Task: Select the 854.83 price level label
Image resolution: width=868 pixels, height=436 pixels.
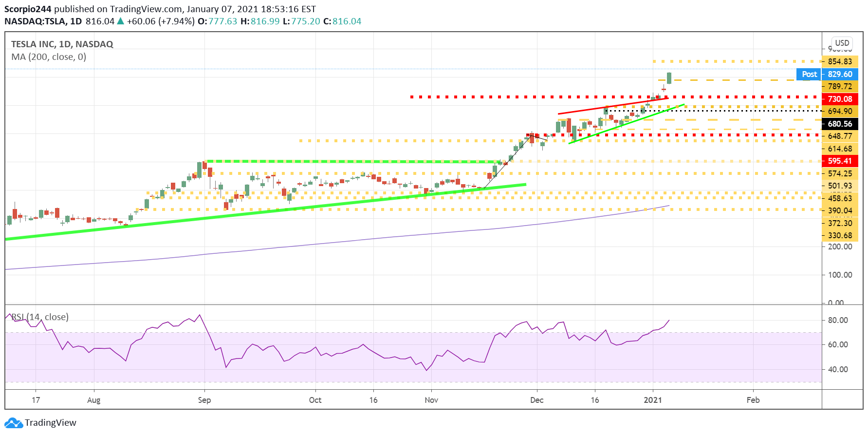Action: coord(840,61)
